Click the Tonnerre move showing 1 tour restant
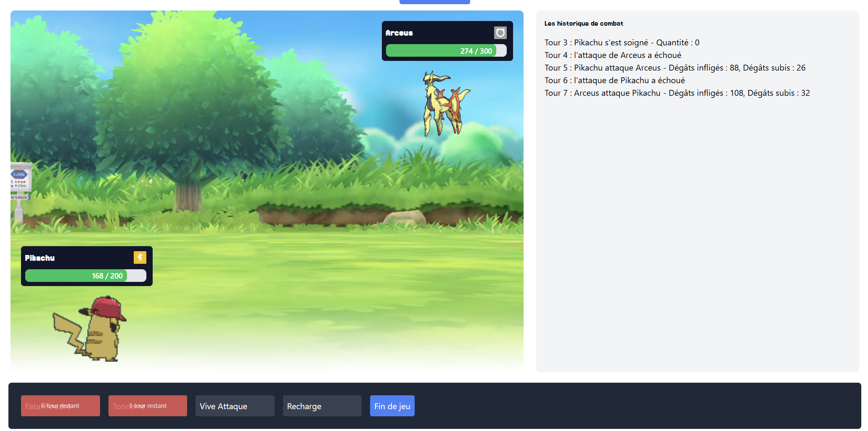Viewport: 868px width, 431px height. [148, 406]
